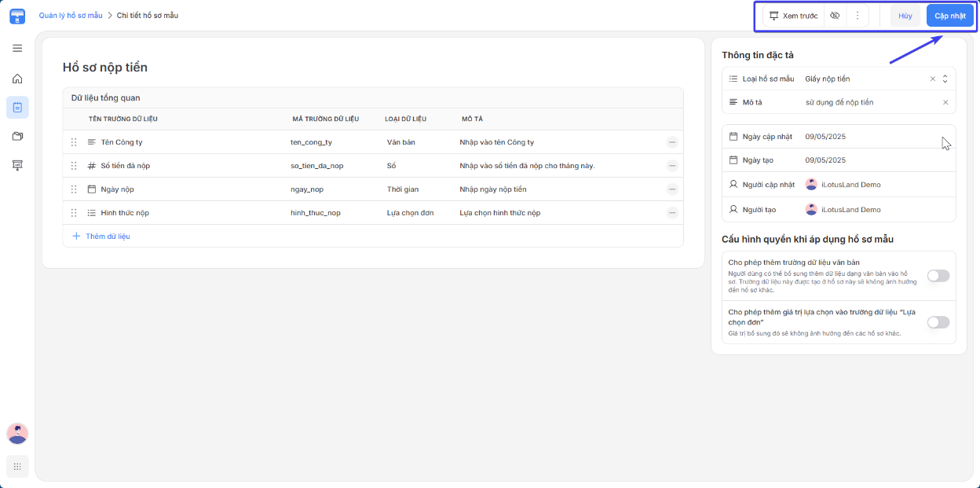Viewport: 980px width, 488px height.
Task: Click the Hồ sơ nộp tiền title
Action: (105, 68)
